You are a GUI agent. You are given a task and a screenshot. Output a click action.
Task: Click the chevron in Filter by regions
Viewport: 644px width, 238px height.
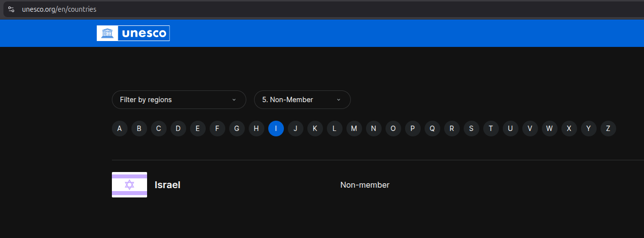[x=234, y=100]
